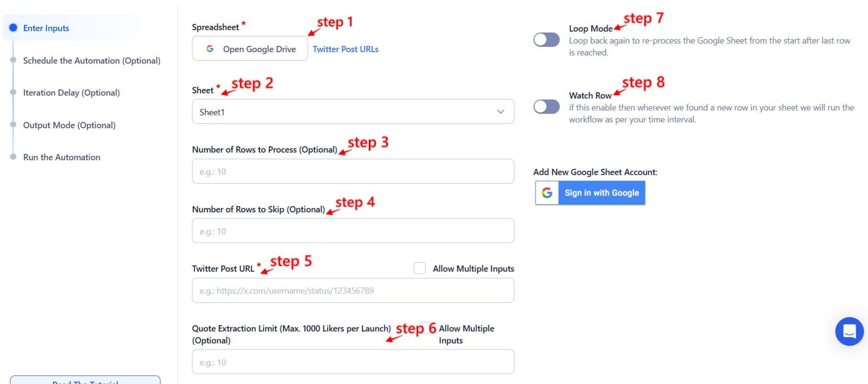Open the Twitter Post URLs link
Image resolution: width=868 pixels, height=384 pixels.
point(345,49)
